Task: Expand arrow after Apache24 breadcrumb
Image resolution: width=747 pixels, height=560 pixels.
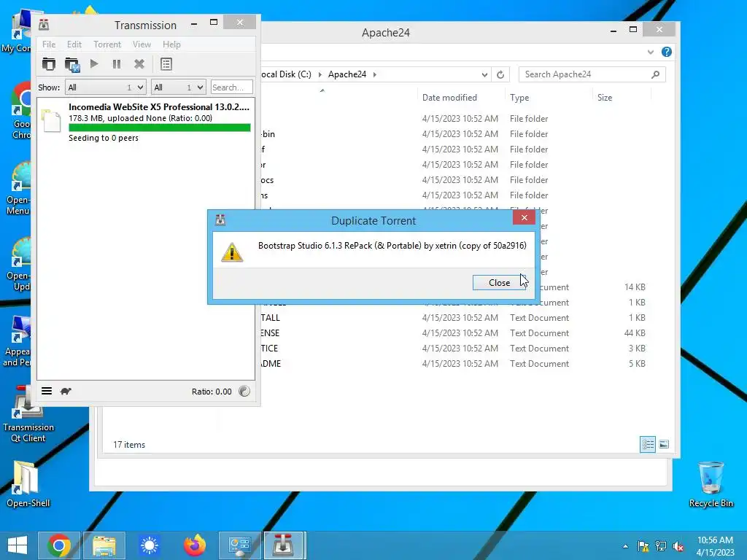Action: pyautogui.click(x=375, y=74)
